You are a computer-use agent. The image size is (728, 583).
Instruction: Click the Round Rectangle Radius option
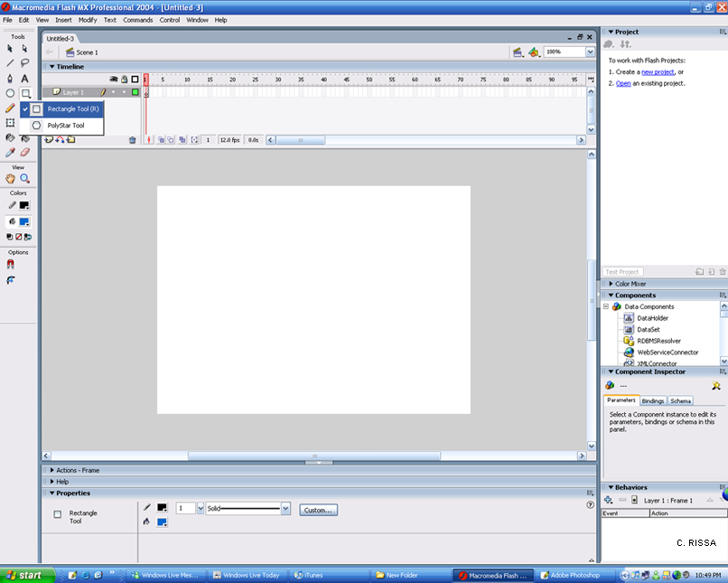tap(10, 279)
